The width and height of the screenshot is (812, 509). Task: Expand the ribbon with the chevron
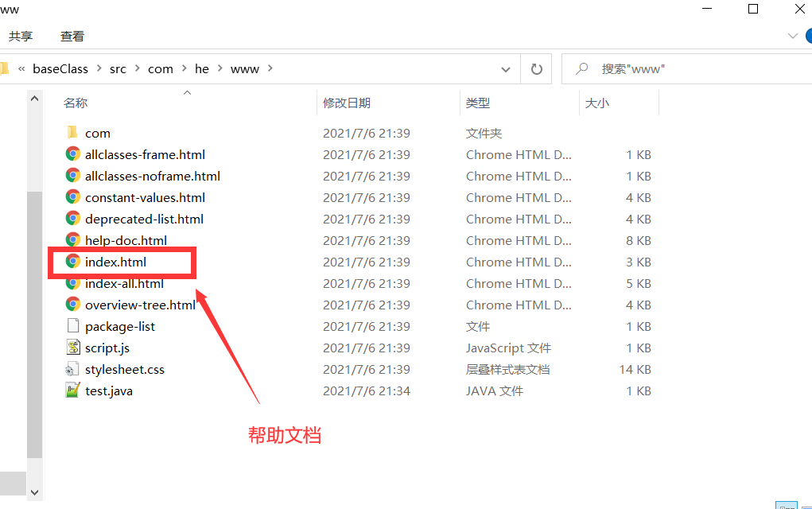(792, 36)
